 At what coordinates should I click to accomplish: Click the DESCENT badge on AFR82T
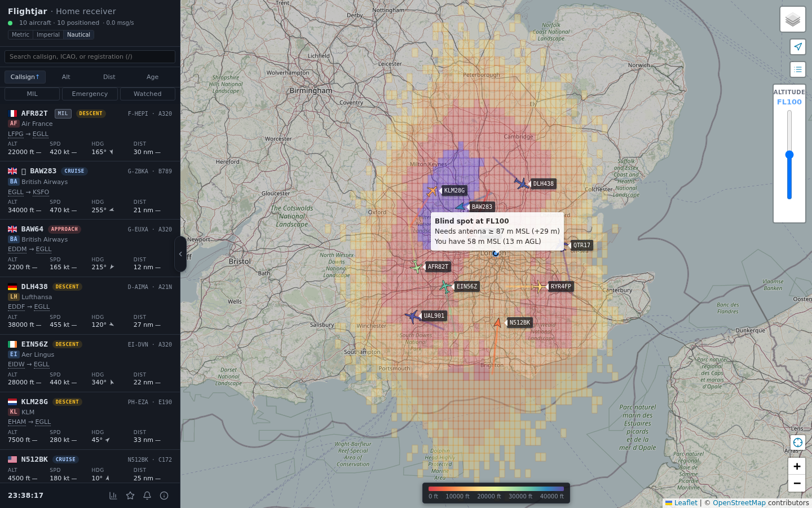tap(91, 113)
